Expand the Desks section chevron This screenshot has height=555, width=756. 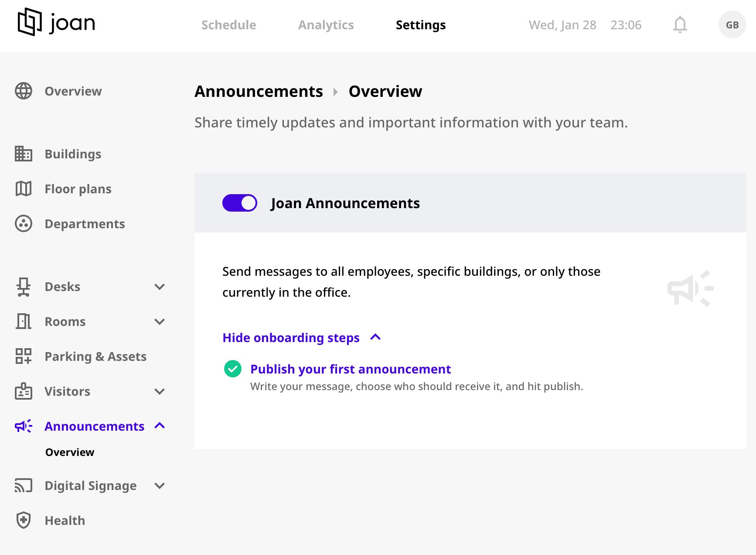[x=160, y=287]
